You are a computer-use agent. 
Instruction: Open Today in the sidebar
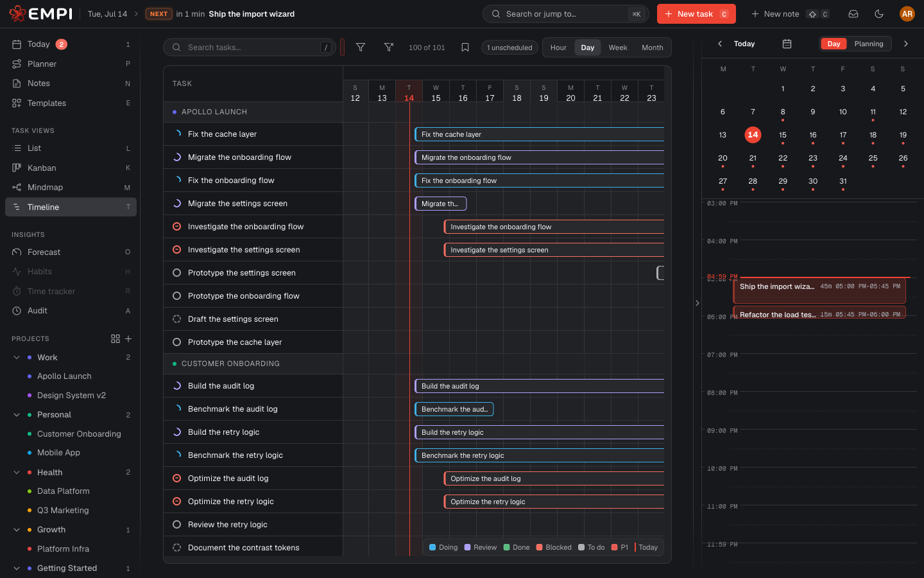coord(71,44)
